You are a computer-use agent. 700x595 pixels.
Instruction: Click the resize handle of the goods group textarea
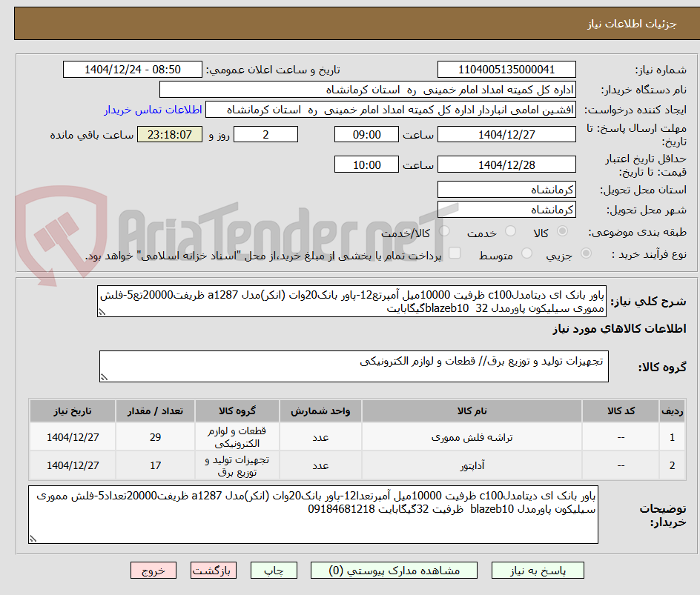tap(104, 378)
